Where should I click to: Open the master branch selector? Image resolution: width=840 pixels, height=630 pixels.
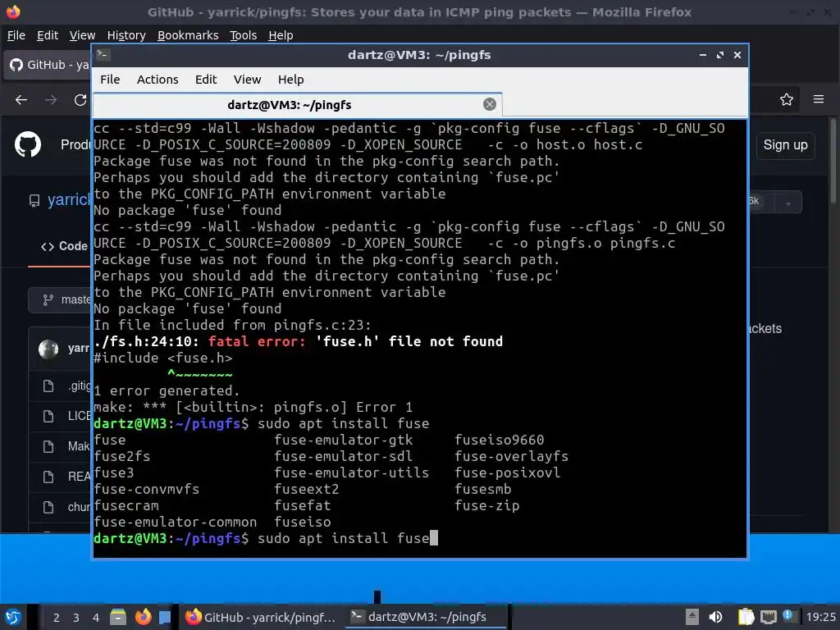pos(61,300)
